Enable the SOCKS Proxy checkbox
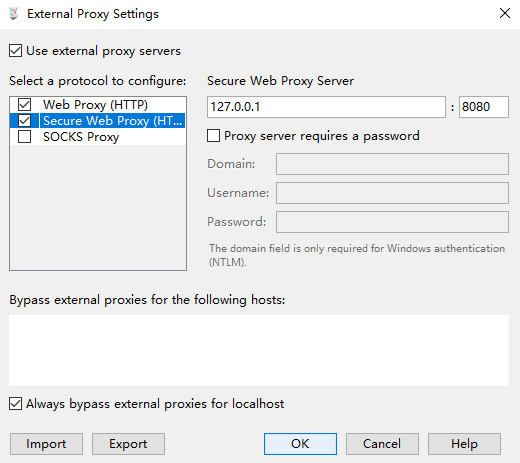 tap(25, 137)
